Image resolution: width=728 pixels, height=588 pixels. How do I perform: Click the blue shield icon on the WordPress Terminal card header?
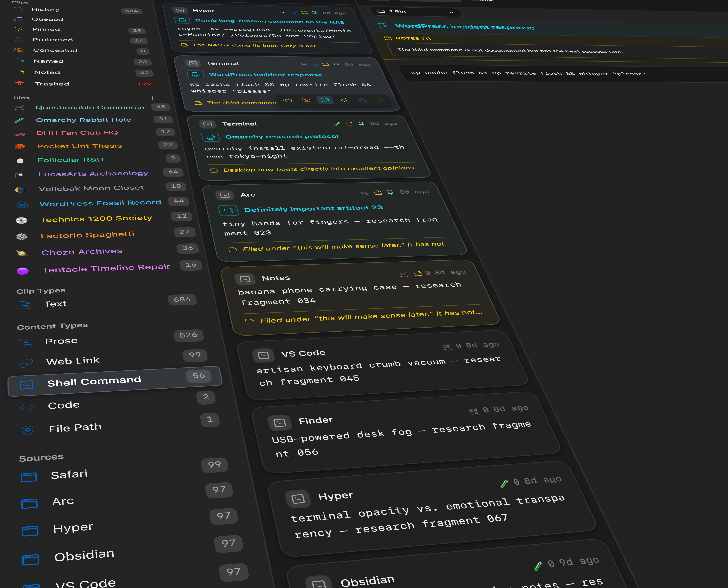pos(315,64)
